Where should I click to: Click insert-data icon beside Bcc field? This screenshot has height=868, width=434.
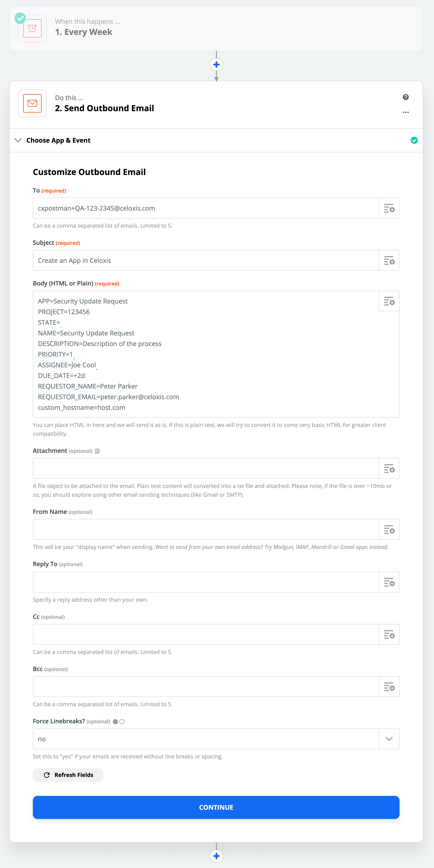[x=389, y=686]
